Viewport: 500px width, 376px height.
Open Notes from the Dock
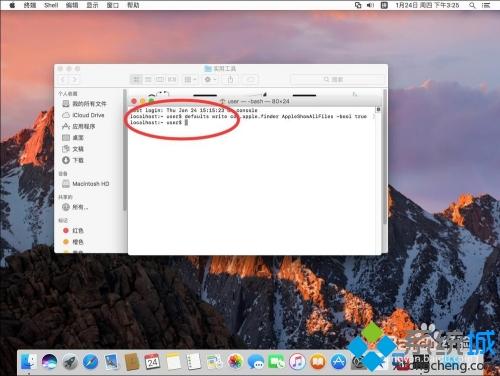click(173, 362)
